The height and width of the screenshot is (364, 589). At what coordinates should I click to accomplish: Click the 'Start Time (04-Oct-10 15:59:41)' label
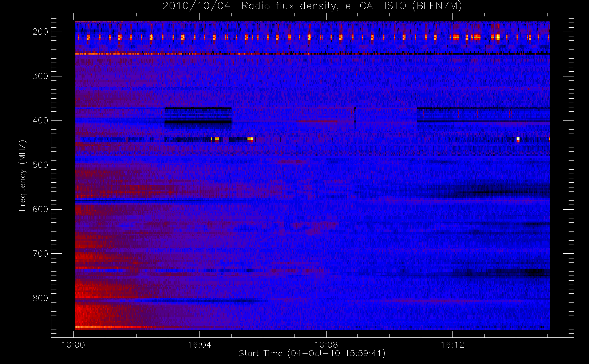[312, 353]
